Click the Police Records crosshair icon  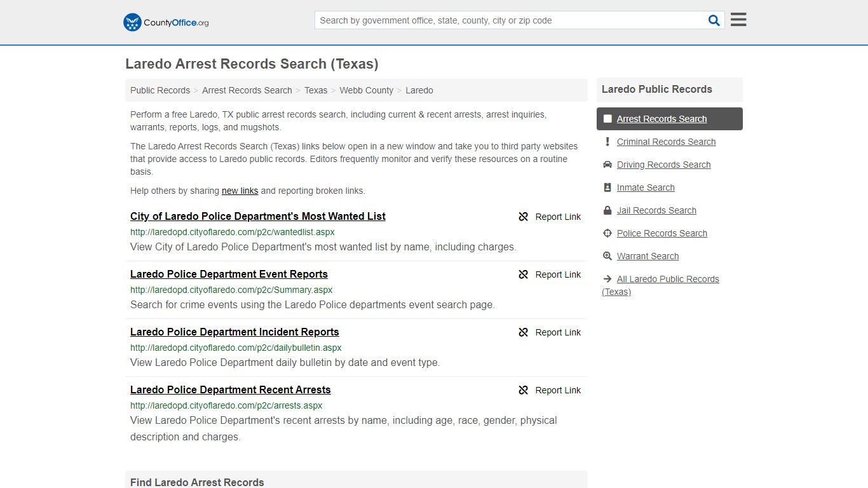[x=607, y=233]
